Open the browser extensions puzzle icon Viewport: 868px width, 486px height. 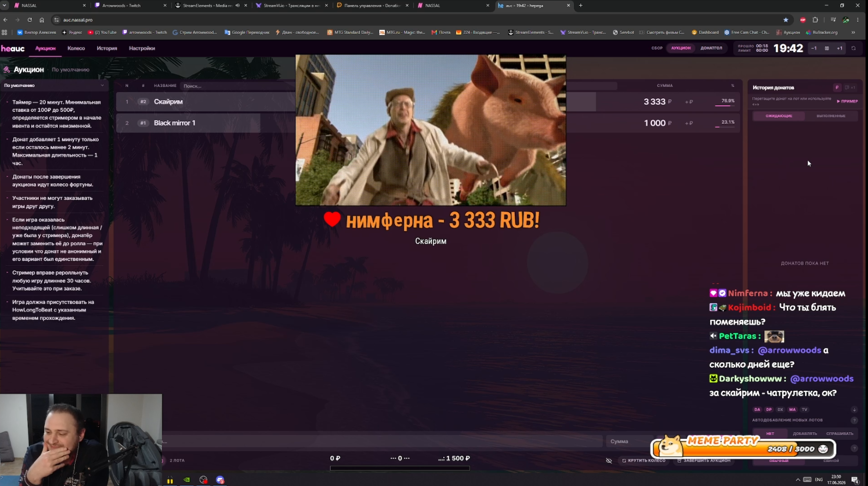815,20
